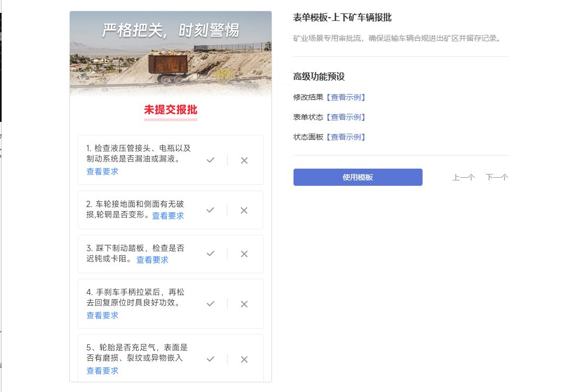
Task: Go to previous template with 上一个
Action: pos(463,177)
